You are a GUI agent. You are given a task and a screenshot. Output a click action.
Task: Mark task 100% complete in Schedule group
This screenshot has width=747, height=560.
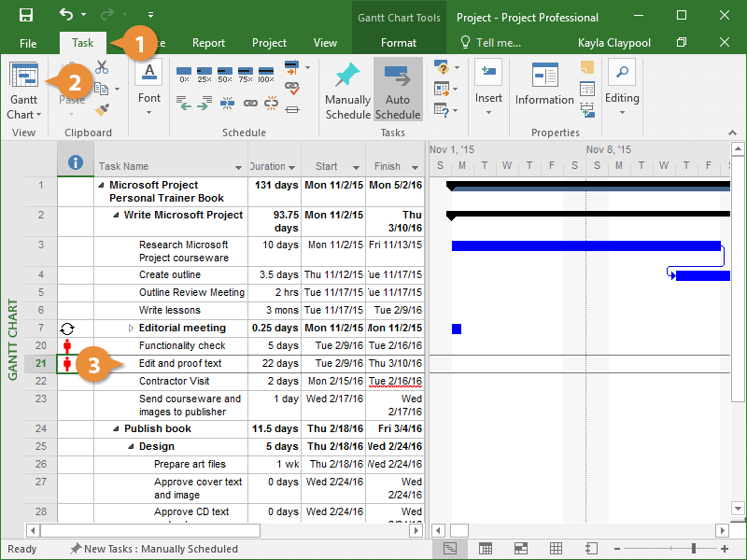point(266,74)
